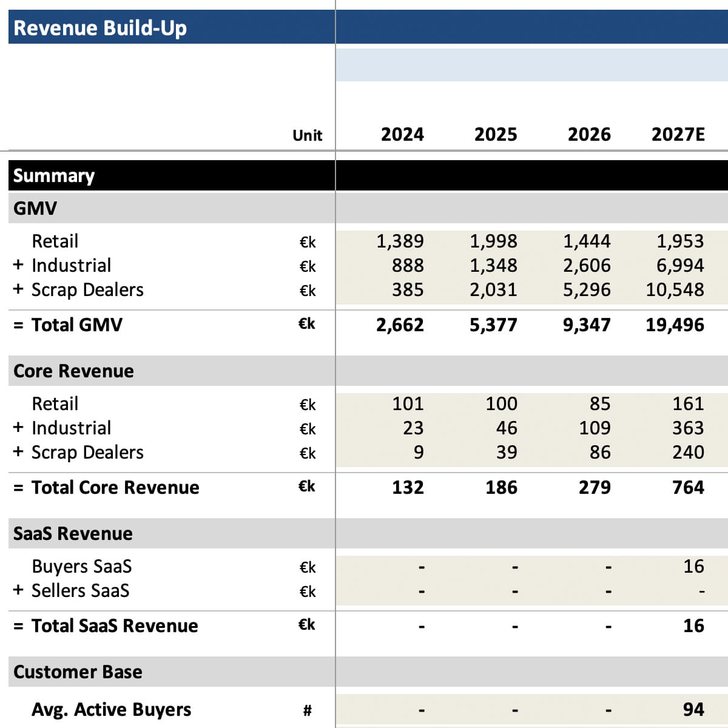Select the 2027E year column header
728x728 pixels.
click(678, 134)
